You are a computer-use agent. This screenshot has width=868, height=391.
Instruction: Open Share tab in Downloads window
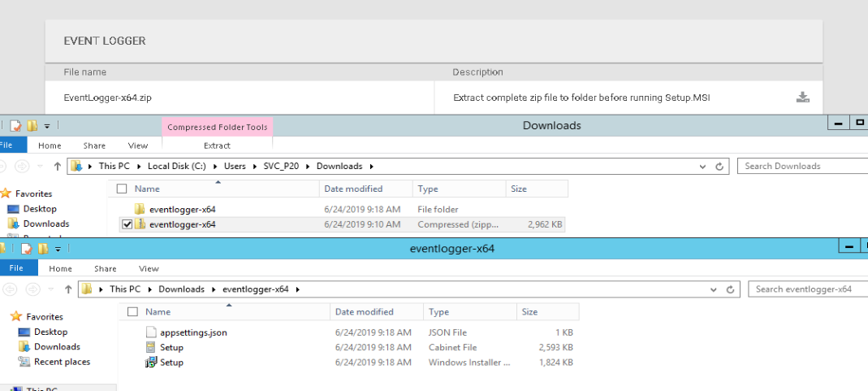[94, 146]
